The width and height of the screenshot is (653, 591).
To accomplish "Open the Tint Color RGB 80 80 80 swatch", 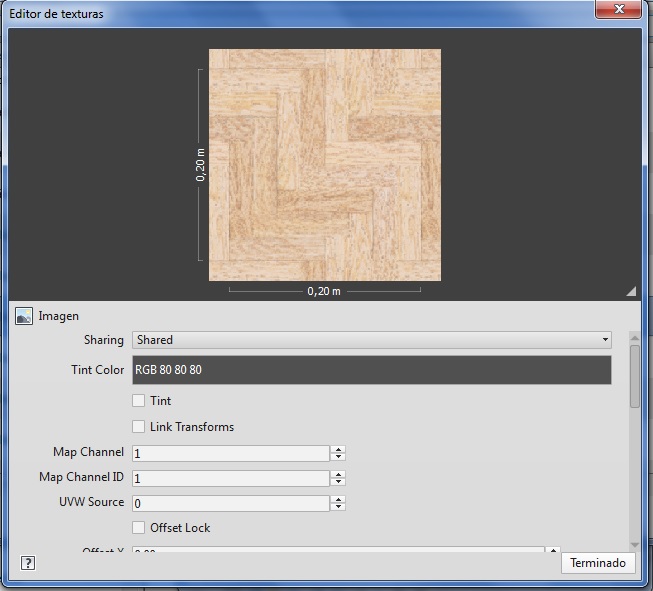I will tap(371, 370).
